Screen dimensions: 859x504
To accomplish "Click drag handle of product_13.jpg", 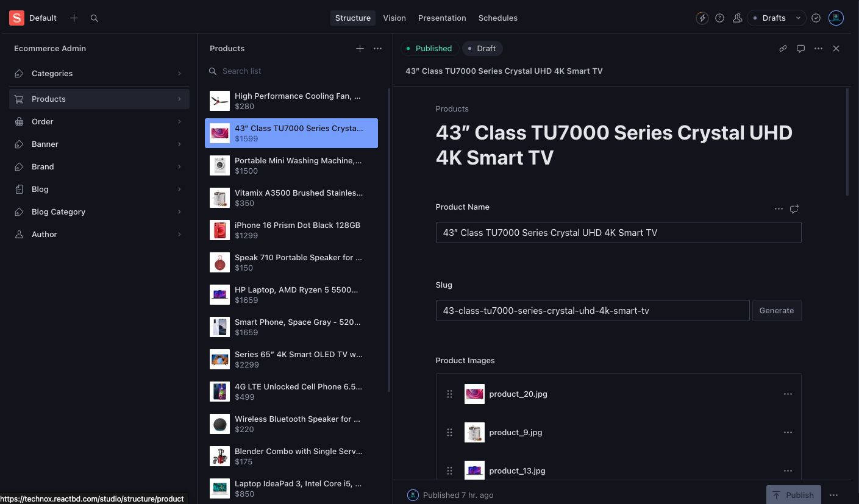I will pos(449,470).
